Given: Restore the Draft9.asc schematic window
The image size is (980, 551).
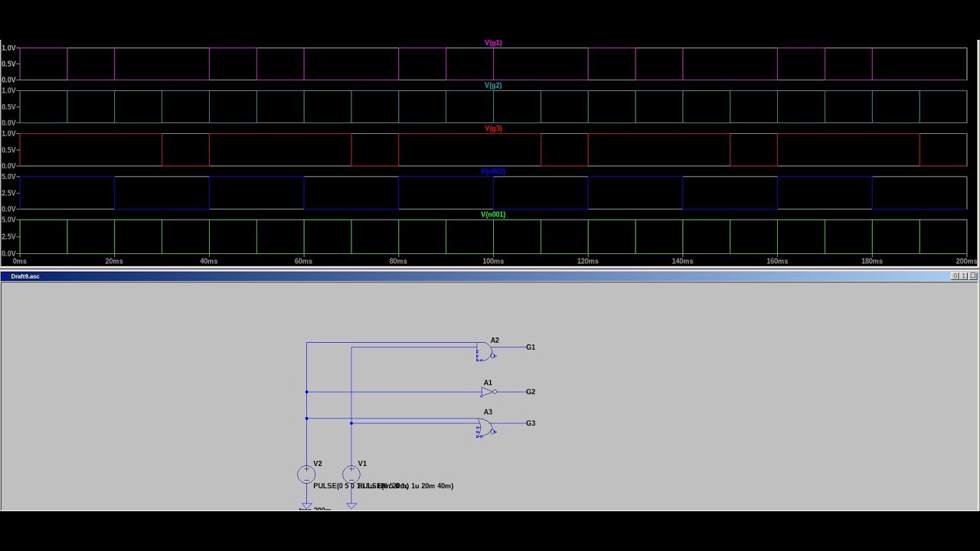Looking at the screenshot, I should (964, 276).
